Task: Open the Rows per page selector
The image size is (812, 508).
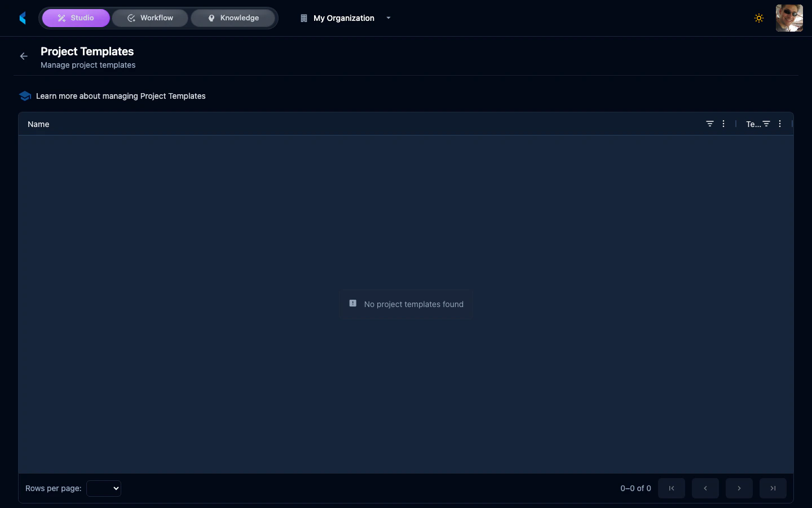Action: pos(104,488)
